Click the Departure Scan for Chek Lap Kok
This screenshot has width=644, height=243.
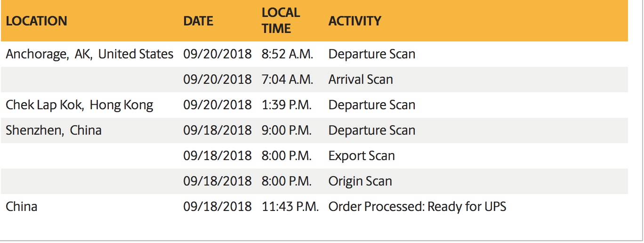coord(371,105)
